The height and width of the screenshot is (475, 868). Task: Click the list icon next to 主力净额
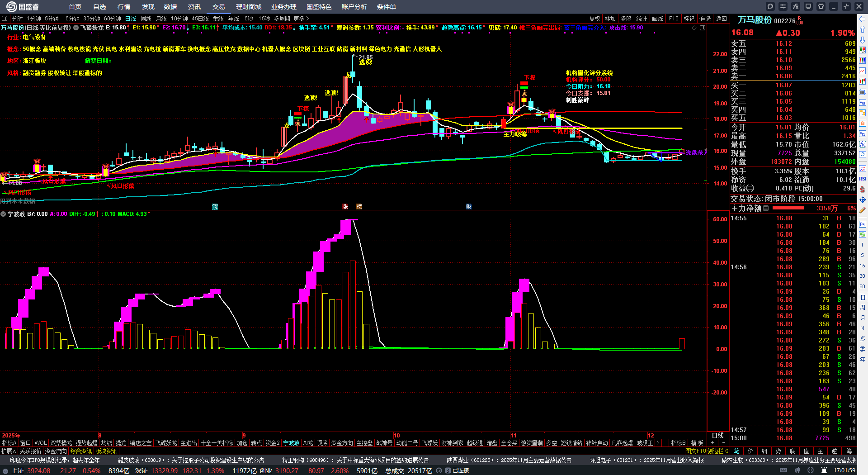click(766, 208)
